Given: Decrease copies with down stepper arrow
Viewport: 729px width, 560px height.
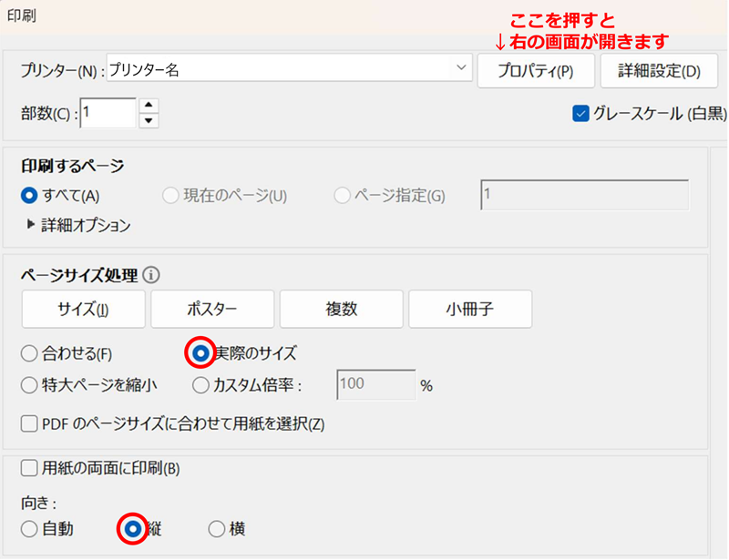Looking at the screenshot, I should coord(149,120).
